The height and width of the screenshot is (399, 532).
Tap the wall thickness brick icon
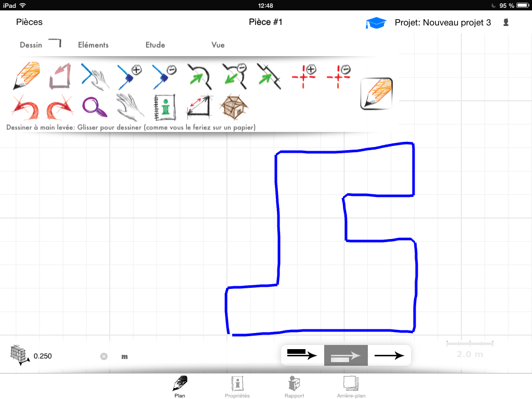pyautogui.click(x=20, y=355)
